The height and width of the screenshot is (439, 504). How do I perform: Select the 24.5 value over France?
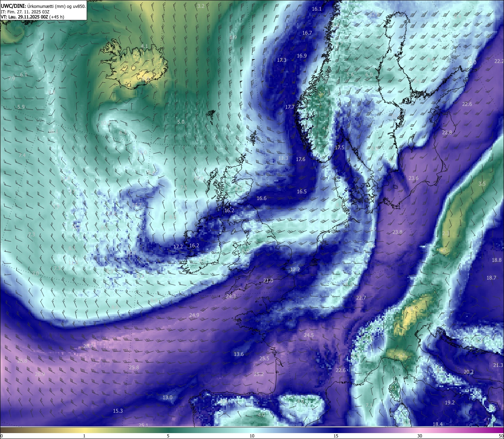click(x=309, y=335)
